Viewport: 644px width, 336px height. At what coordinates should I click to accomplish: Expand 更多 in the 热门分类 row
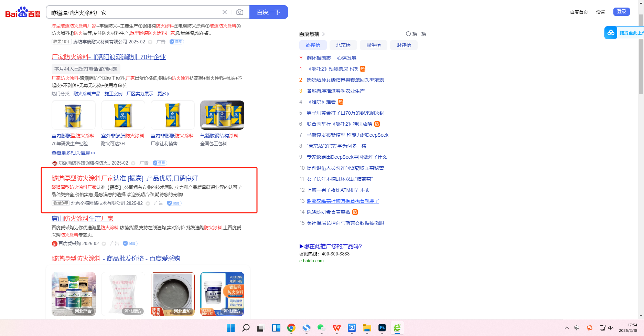click(x=163, y=94)
